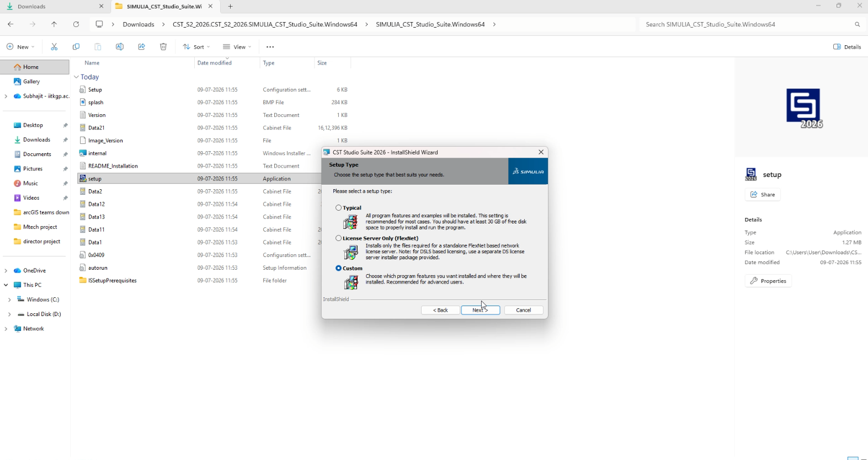
Task: Collapse the This PC tree node
Action: pos(6,285)
